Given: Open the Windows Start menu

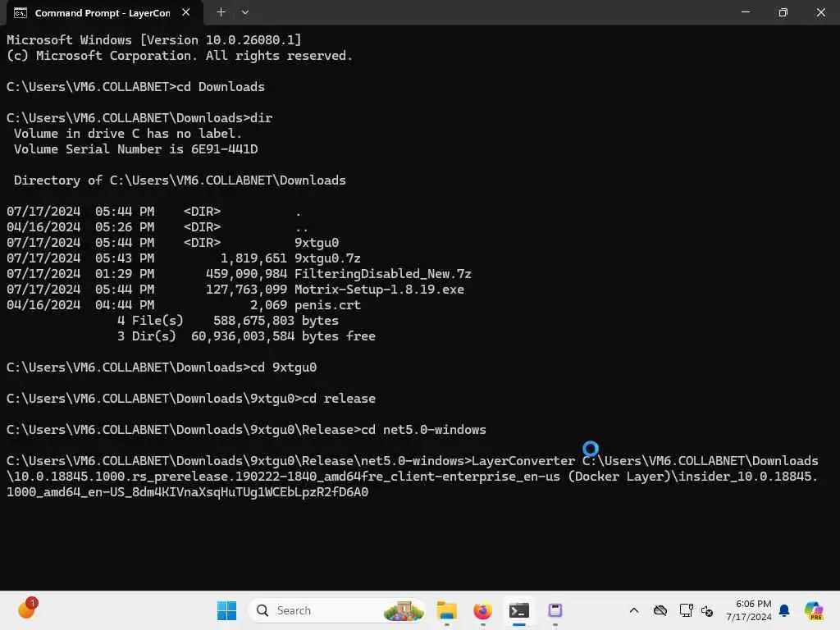Looking at the screenshot, I should pos(226,610).
